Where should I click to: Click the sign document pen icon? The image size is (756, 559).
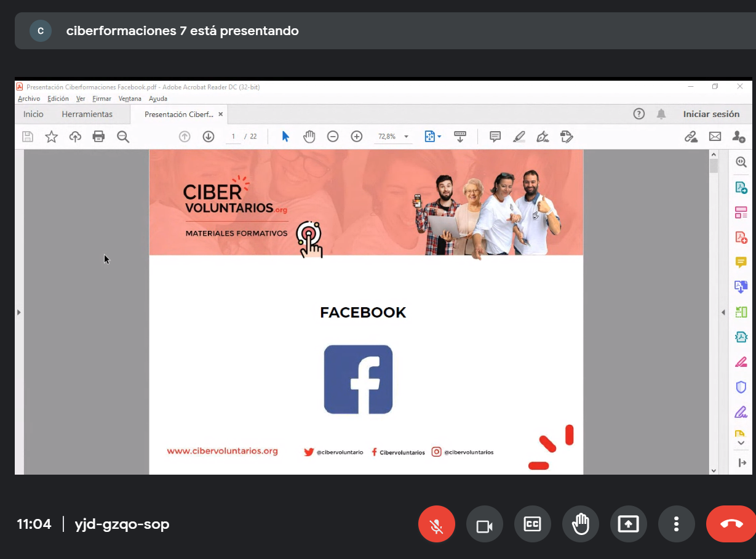(x=543, y=137)
